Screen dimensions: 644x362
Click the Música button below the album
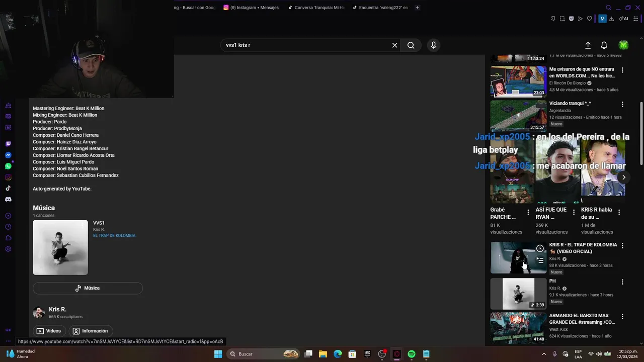pyautogui.click(x=88, y=288)
